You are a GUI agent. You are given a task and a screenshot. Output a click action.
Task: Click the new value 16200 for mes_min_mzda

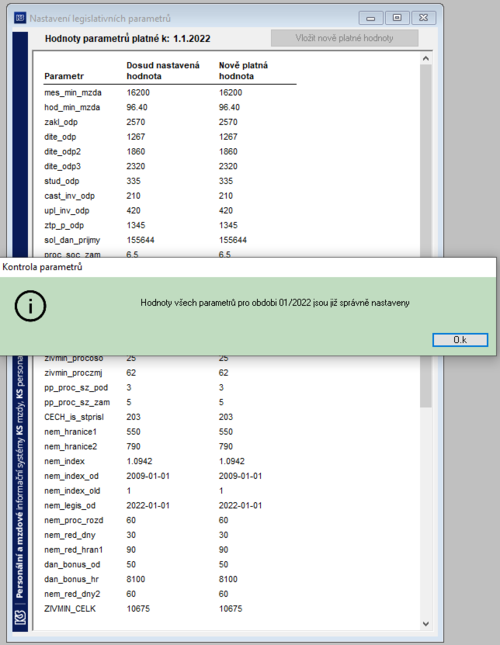click(230, 93)
